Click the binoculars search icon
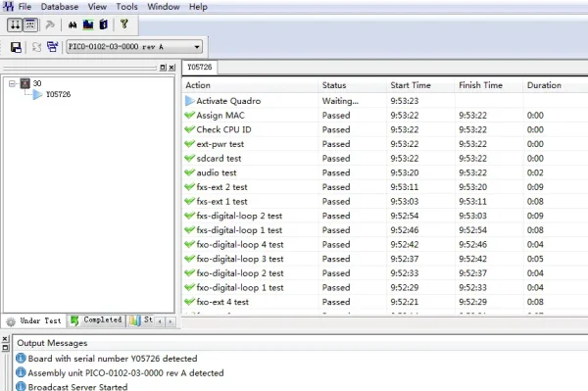Screen dimensions: 588x391 pyautogui.click(x=73, y=25)
